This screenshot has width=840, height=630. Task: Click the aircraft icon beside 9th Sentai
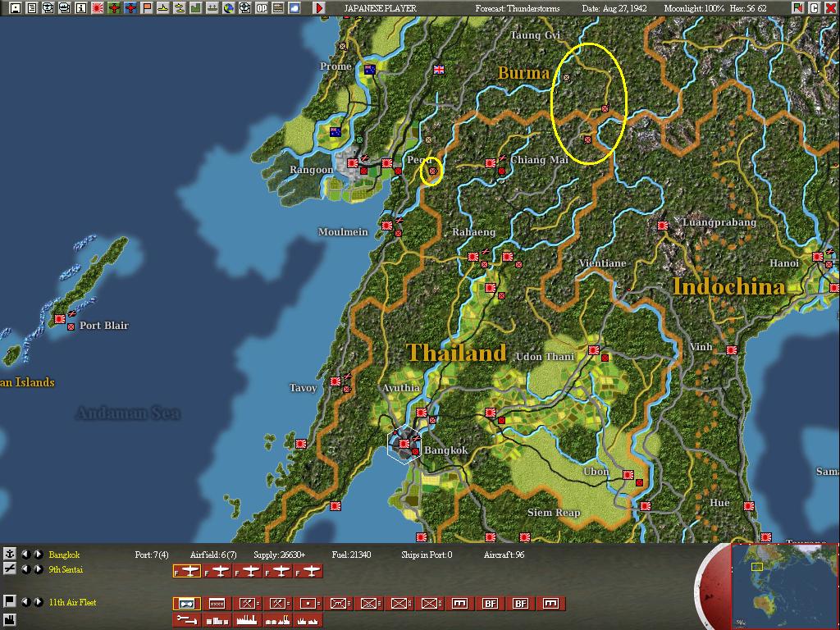coord(9,569)
